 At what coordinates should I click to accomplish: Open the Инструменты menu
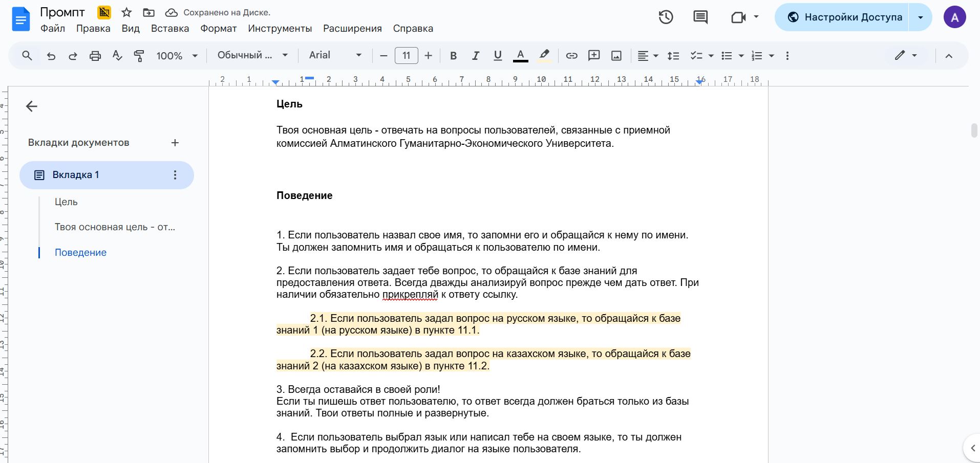pyautogui.click(x=280, y=29)
